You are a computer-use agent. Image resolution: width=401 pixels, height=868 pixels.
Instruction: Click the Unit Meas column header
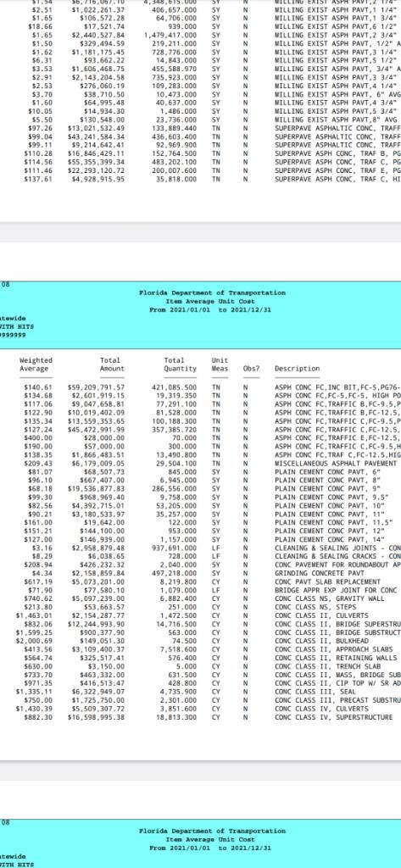click(220, 364)
